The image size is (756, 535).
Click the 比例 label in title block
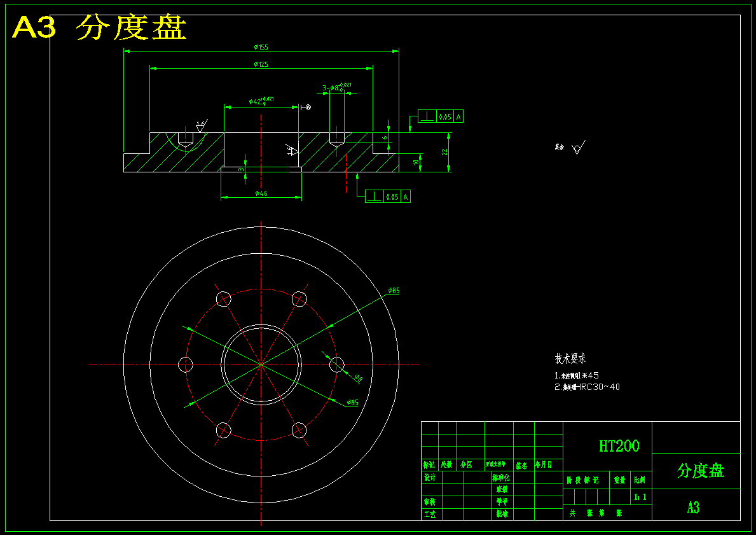(x=640, y=480)
